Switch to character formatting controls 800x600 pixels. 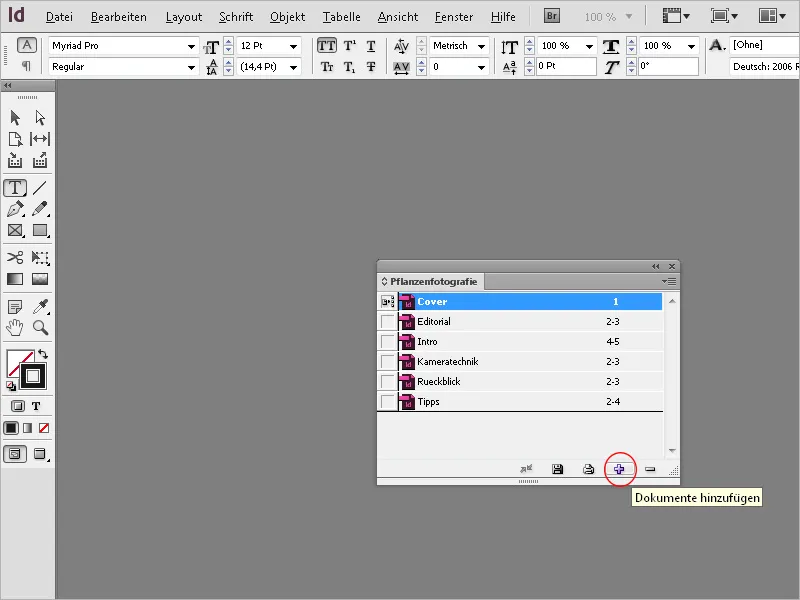click(x=27, y=45)
